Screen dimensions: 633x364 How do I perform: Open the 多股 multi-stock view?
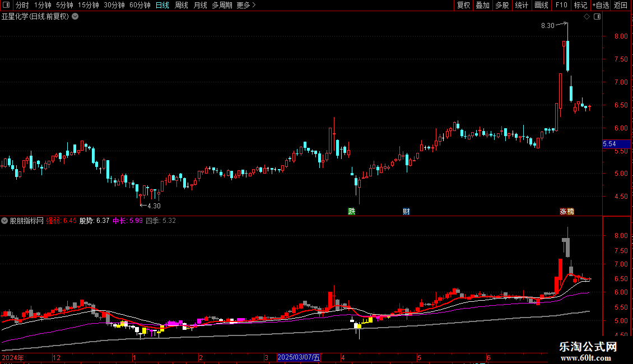click(502, 5)
